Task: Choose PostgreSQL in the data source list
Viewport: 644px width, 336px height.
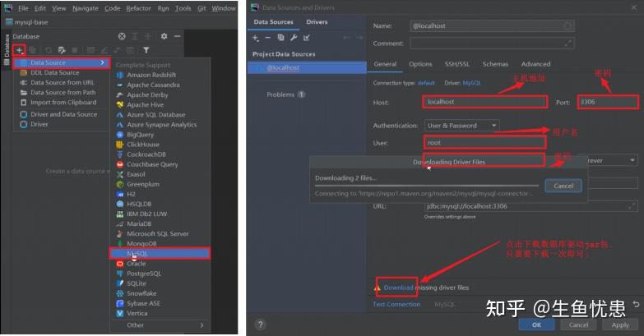Action: tap(144, 274)
